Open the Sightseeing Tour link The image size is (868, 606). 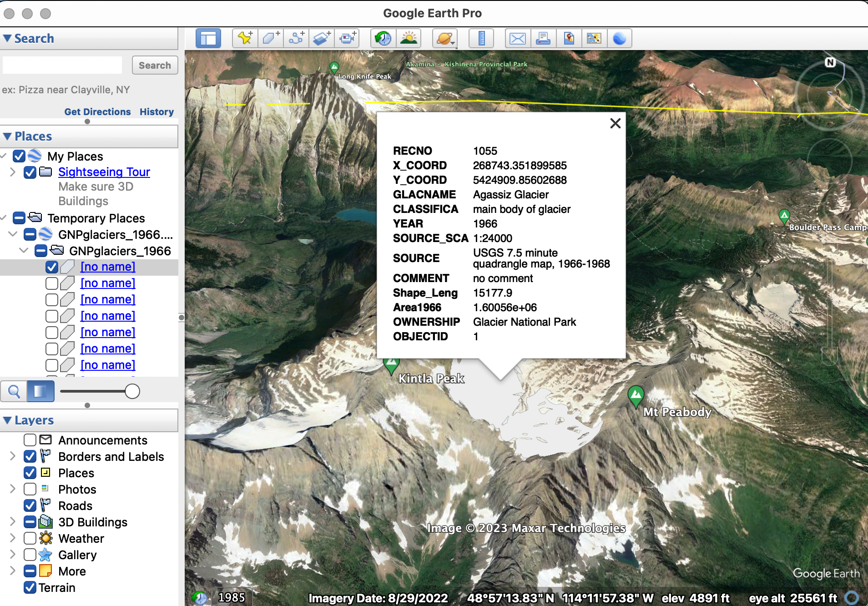click(104, 172)
